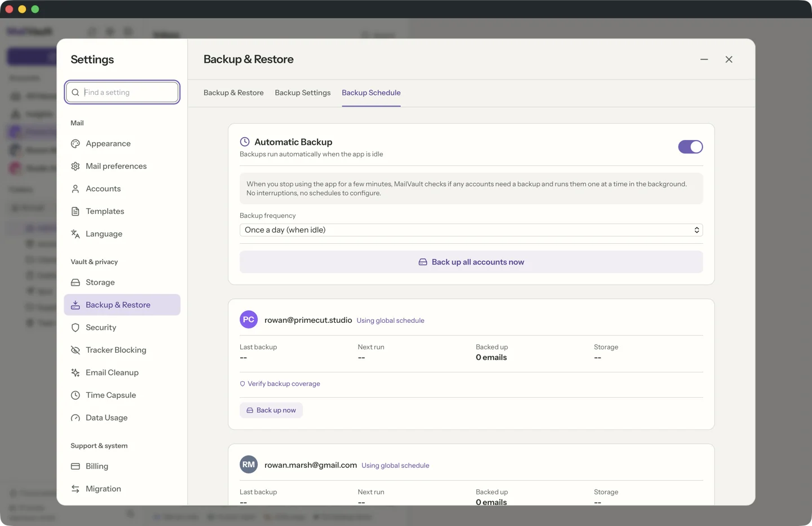Click rowan@primecut.studio email address text
This screenshot has width=812, height=526.
tap(308, 320)
